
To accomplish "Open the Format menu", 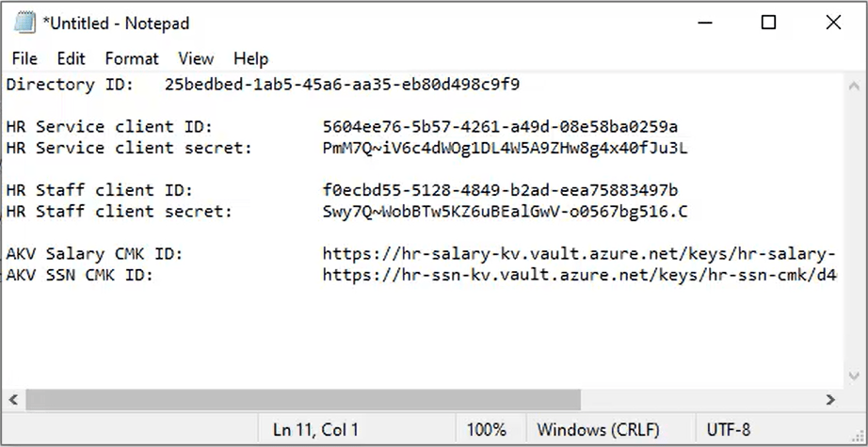I will click(x=132, y=58).
